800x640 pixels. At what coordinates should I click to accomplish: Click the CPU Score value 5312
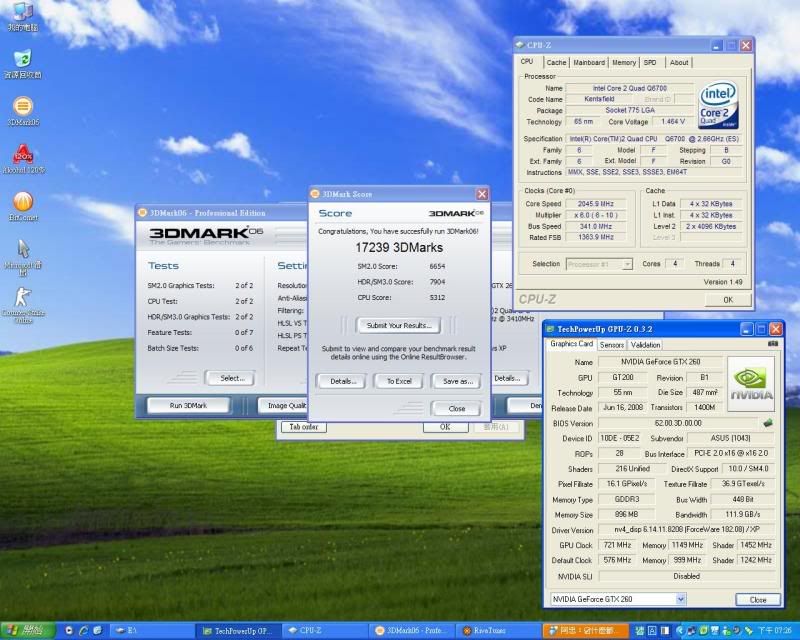tap(437, 297)
